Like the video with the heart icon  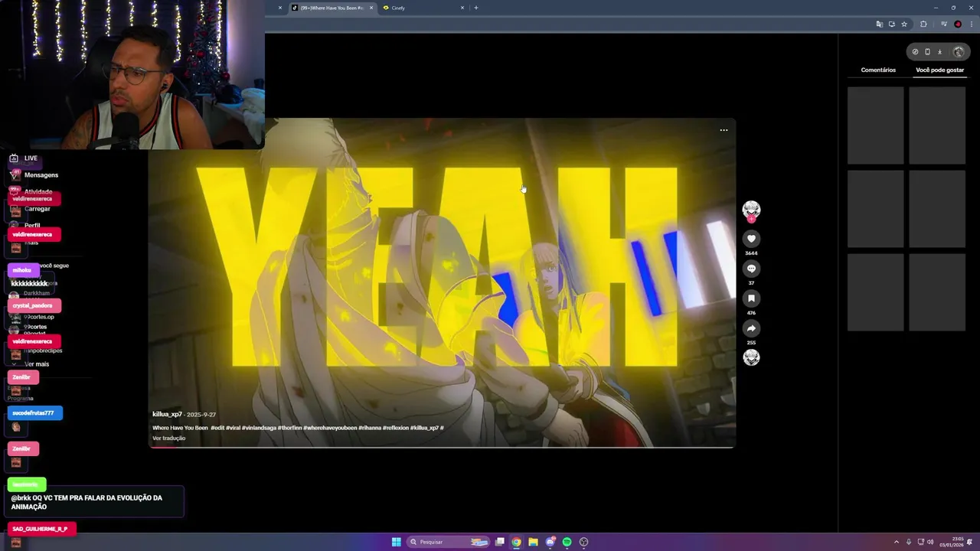pyautogui.click(x=751, y=239)
